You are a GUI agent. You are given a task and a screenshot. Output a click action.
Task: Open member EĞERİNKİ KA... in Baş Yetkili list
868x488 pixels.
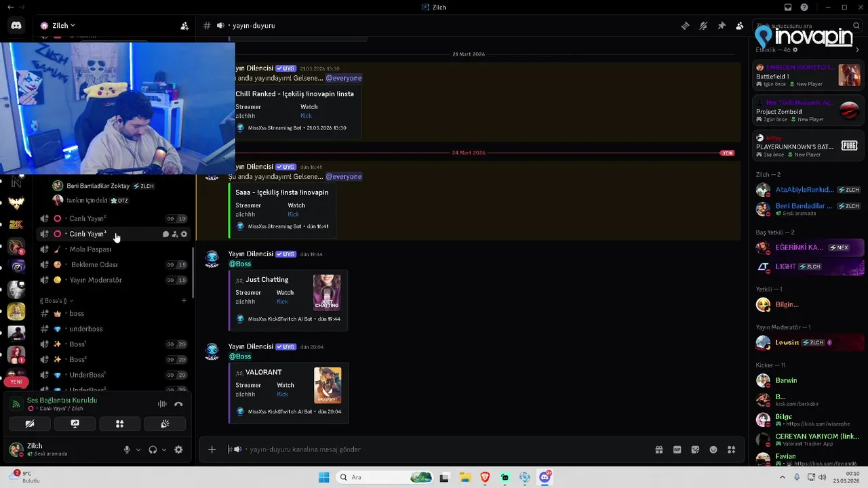point(809,247)
